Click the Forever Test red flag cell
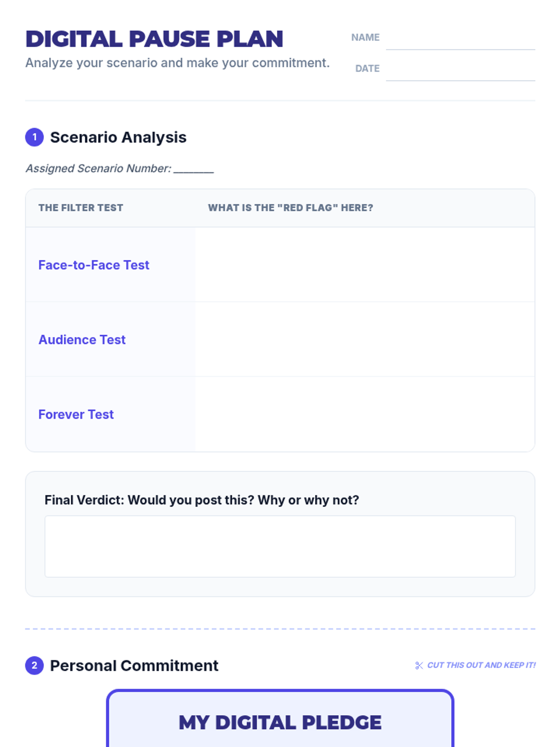The image size is (560, 747). 364,414
